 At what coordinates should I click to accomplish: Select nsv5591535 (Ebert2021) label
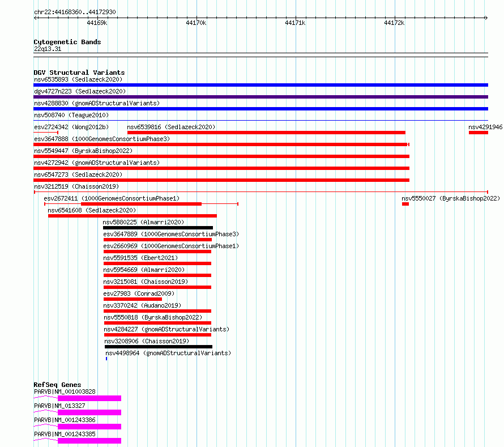tap(140, 258)
